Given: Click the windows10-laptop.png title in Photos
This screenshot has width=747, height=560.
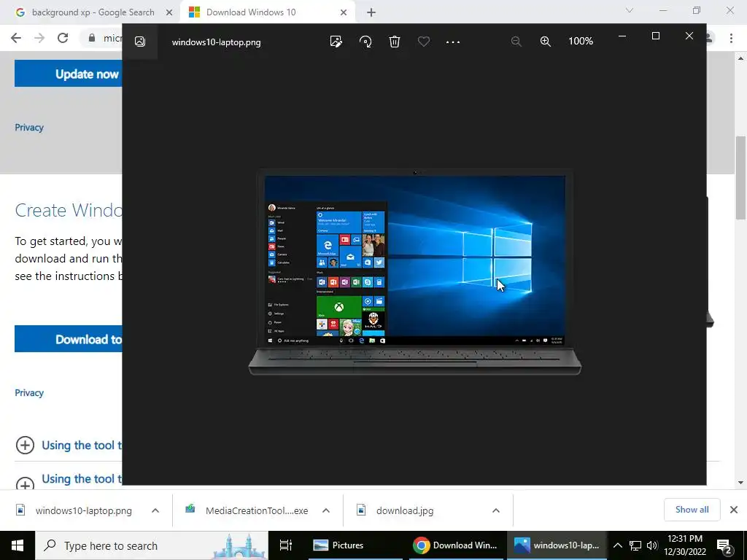Looking at the screenshot, I should click(x=216, y=42).
